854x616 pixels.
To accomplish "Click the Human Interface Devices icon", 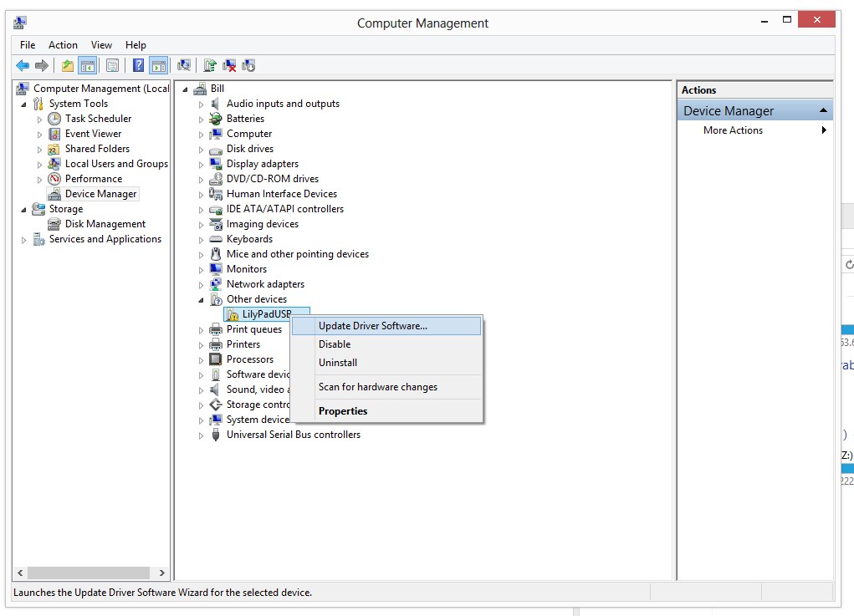I will coord(216,194).
